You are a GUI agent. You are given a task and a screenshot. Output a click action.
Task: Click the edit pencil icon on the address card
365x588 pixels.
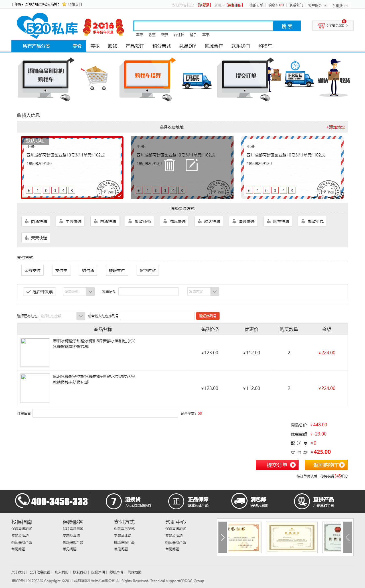click(x=192, y=165)
